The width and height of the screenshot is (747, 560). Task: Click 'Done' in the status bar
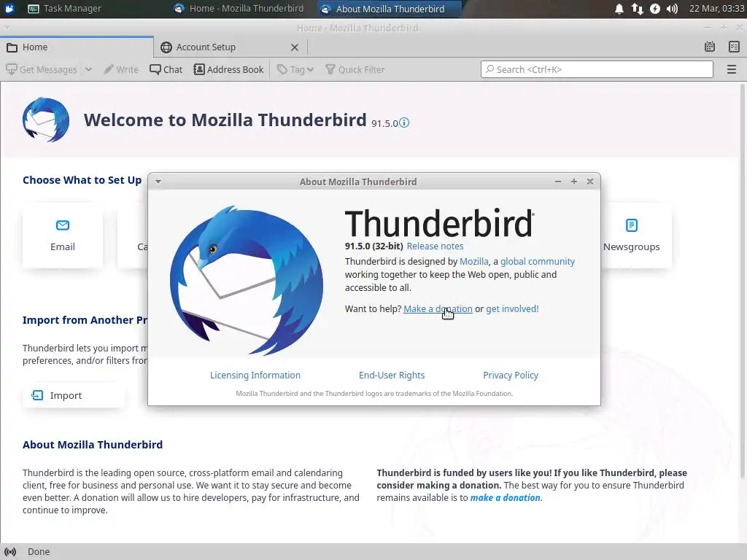pyautogui.click(x=39, y=552)
